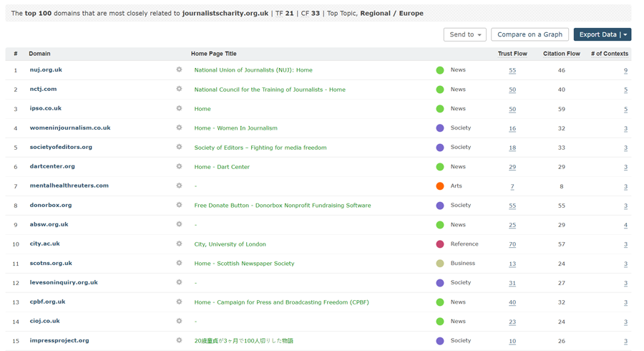The height and width of the screenshot is (351, 644).
Task: Click the nctj.com domain name
Action: [x=43, y=90]
